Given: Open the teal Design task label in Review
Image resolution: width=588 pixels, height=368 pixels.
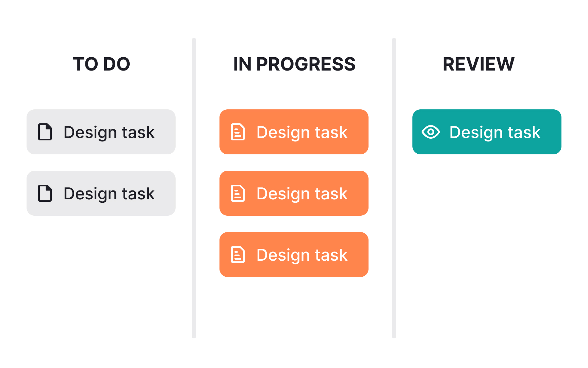Looking at the screenshot, I should (495, 132).
